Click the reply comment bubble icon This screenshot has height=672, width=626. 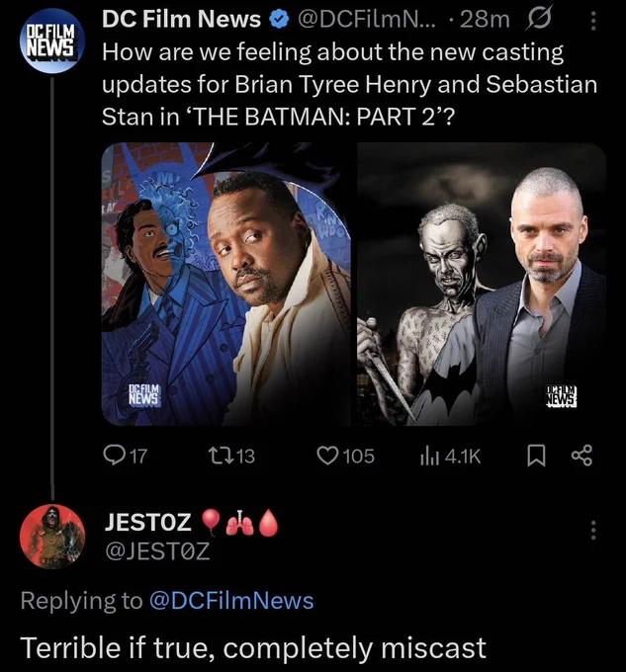(114, 456)
